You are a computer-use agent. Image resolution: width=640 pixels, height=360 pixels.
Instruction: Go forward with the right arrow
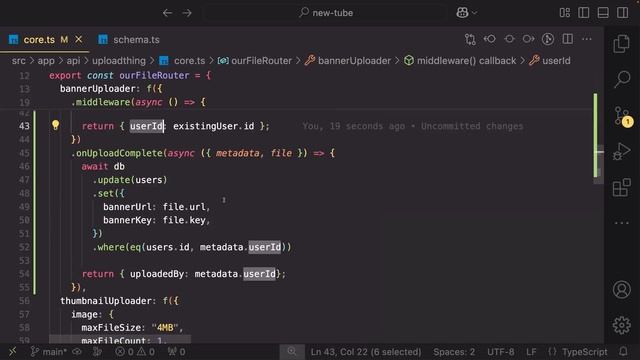coord(187,13)
